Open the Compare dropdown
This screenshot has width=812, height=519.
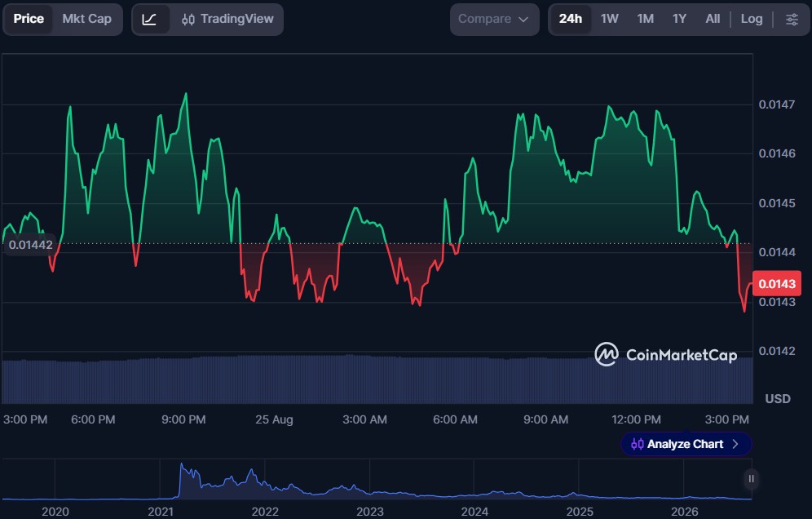click(495, 20)
